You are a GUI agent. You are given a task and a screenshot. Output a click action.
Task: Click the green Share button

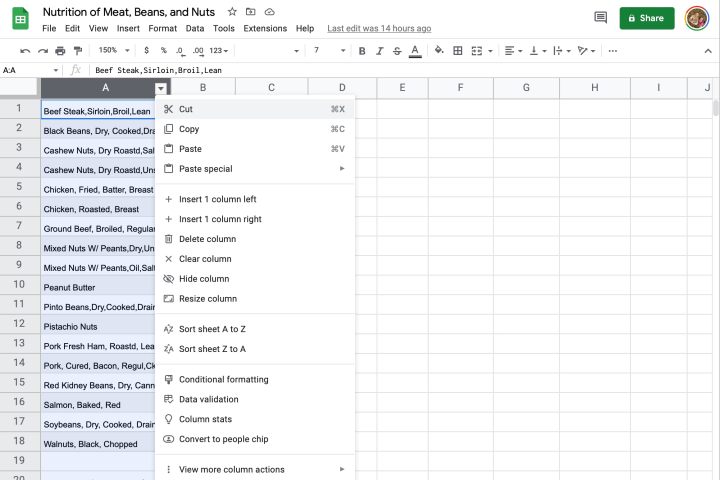(x=647, y=18)
